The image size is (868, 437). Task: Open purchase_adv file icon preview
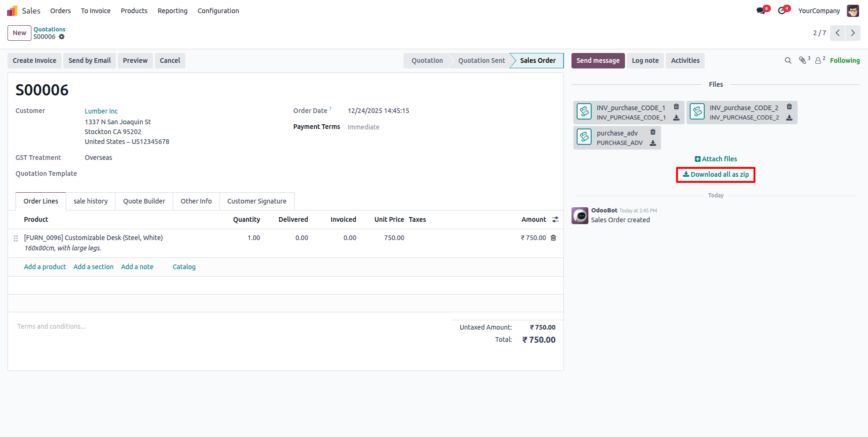(x=584, y=137)
